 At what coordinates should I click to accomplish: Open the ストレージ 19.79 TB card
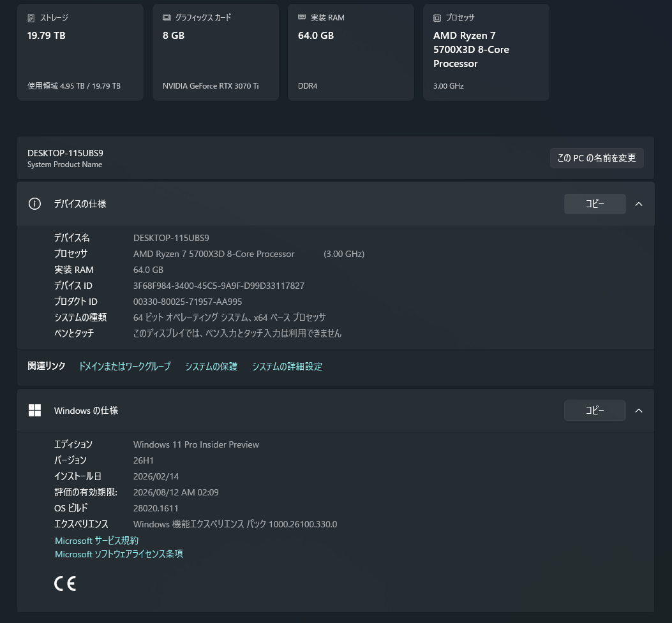[80, 52]
